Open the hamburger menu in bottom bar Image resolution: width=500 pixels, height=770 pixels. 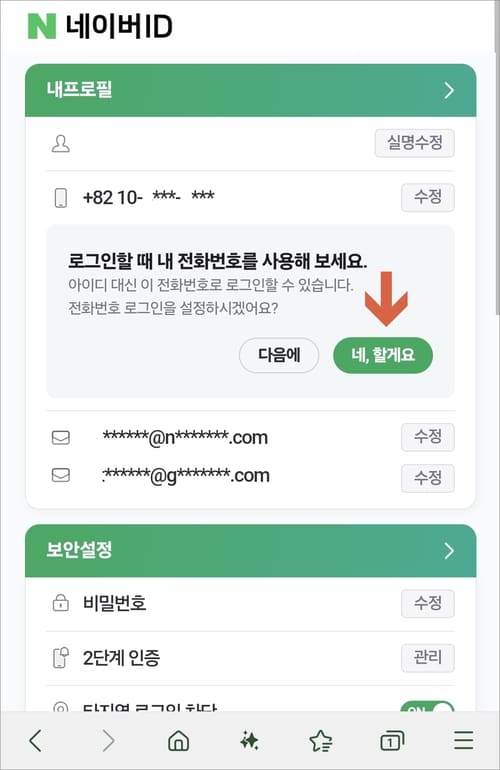click(x=463, y=740)
